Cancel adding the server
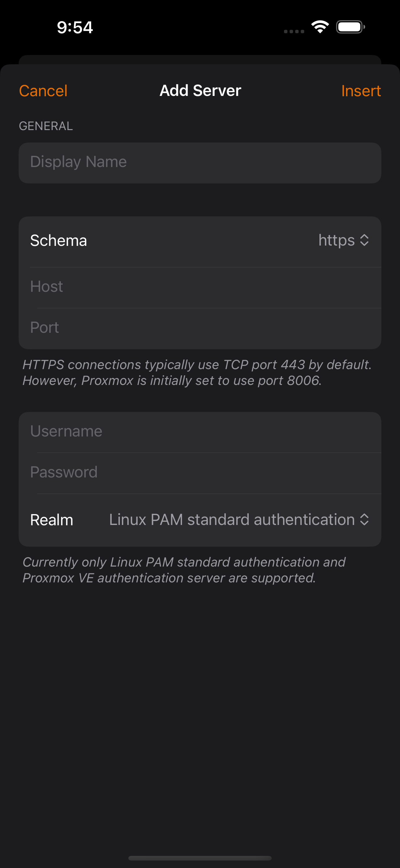Screen dimensions: 400x868 (43, 91)
